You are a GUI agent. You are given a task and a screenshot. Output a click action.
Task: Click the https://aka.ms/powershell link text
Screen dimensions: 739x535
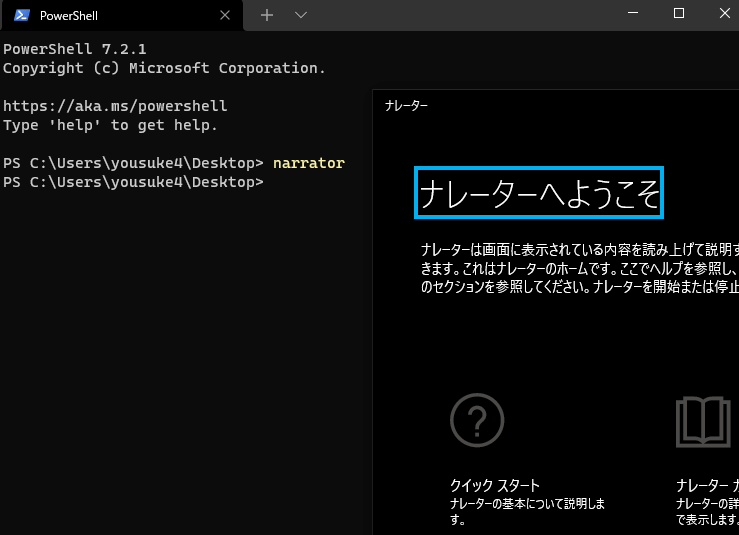tap(115, 106)
